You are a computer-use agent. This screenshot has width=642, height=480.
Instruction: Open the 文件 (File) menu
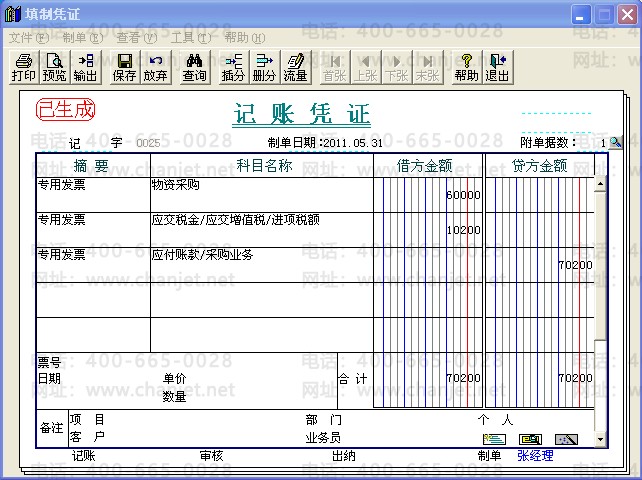[28, 37]
